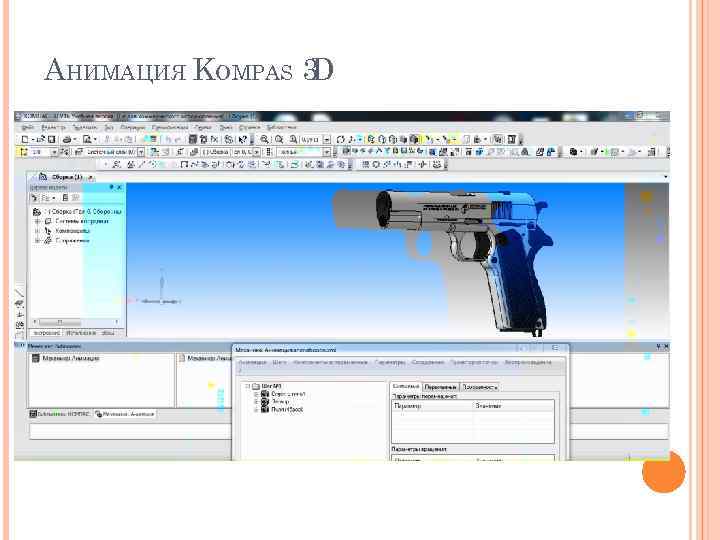Click the Параметр column header
The image size is (720, 540).
click(432, 406)
